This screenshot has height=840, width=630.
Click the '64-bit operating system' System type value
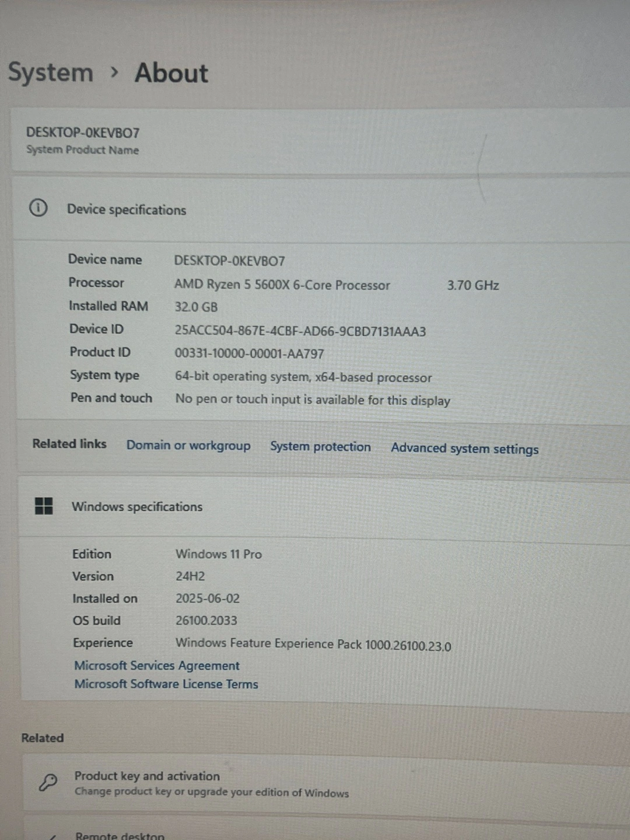[x=303, y=377]
